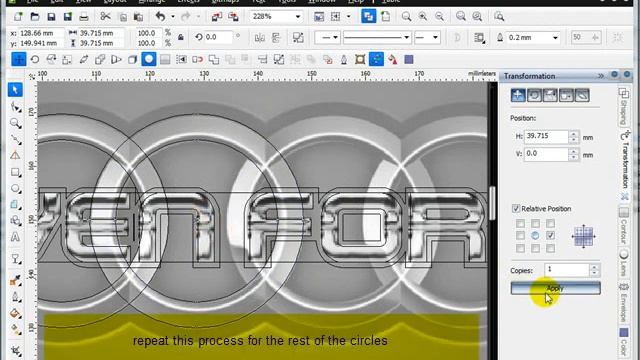
Task: Click the New document icon
Action: 18,16
